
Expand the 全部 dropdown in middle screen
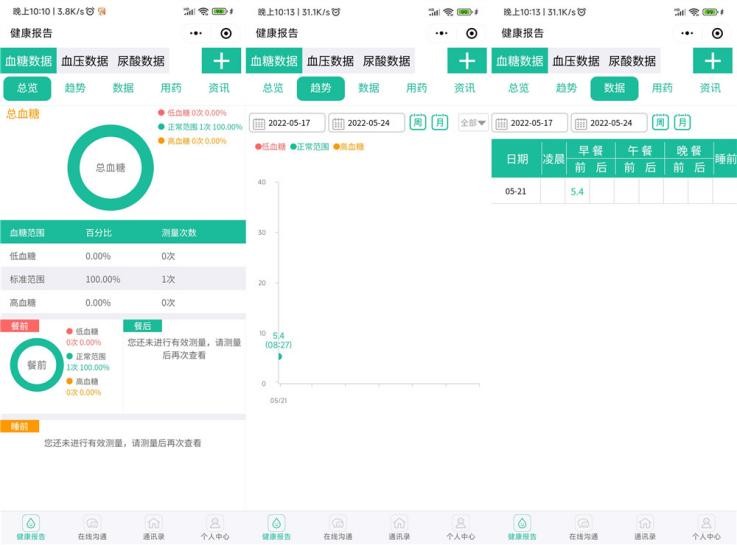coord(473,123)
